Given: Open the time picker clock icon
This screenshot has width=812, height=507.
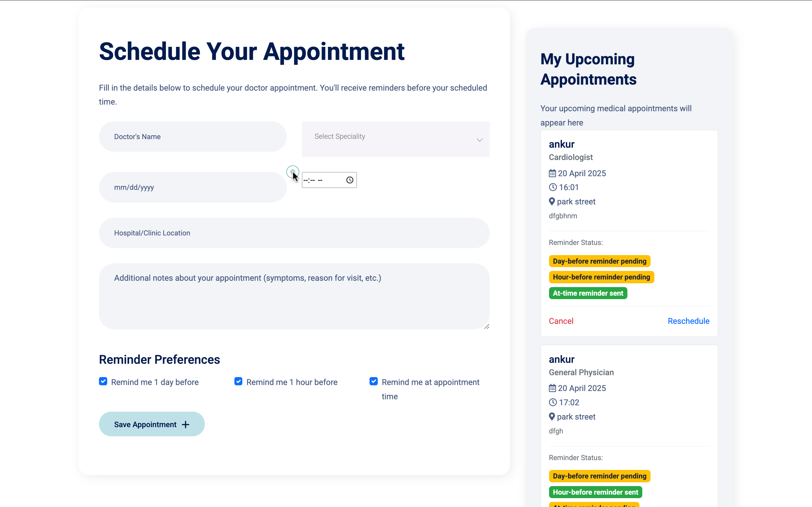Looking at the screenshot, I should [x=350, y=180].
